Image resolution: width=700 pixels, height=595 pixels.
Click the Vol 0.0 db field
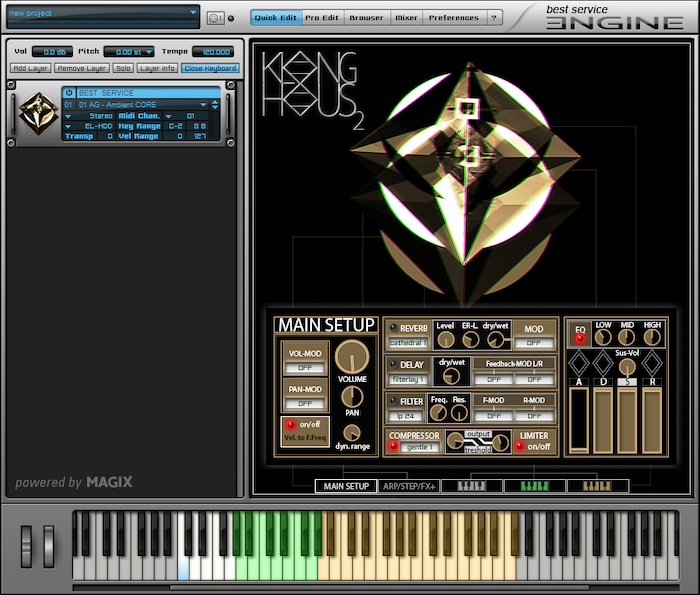pos(53,52)
